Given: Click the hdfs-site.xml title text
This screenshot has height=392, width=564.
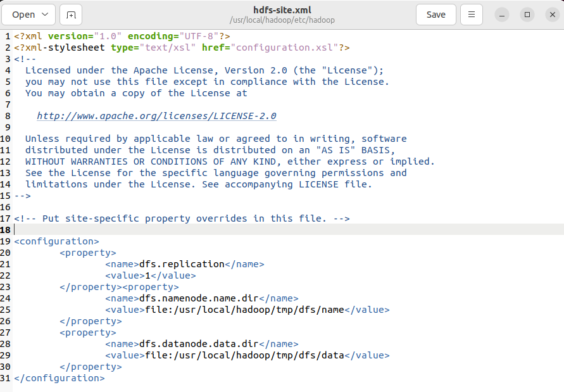Looking at the screenshot, I should tap(282, 10).
